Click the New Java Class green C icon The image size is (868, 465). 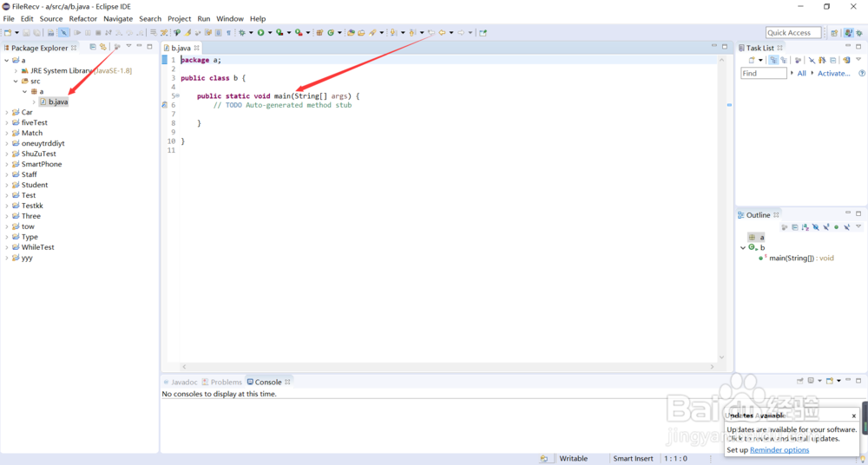(331, 33)
